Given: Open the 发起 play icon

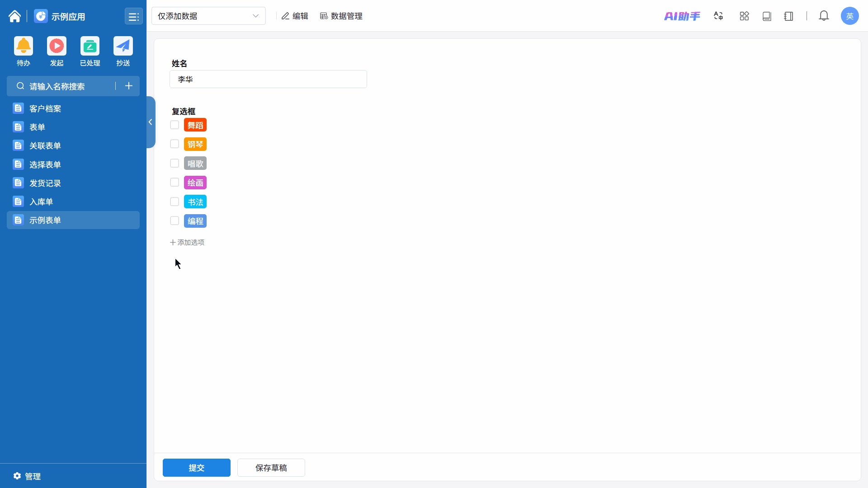Looking at the screenshot, I should [57, 46].
